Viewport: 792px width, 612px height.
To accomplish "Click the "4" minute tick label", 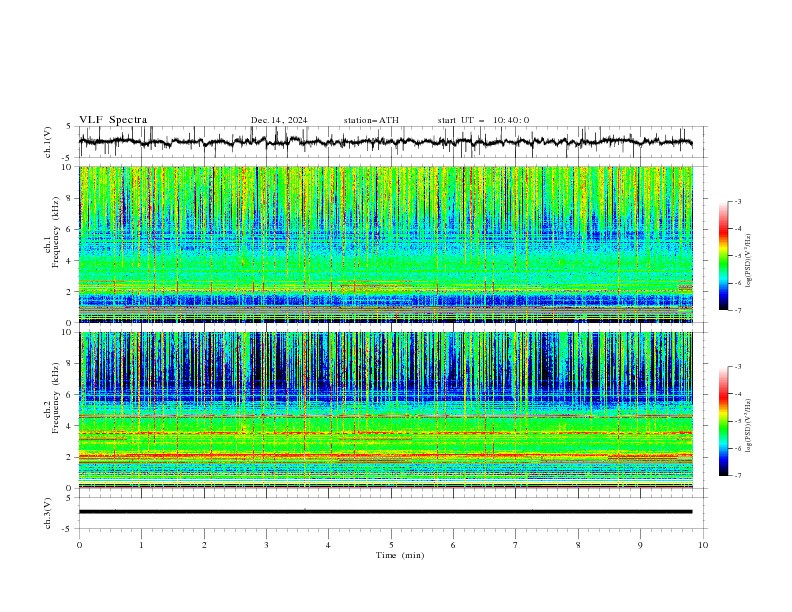I will (329, 545).
